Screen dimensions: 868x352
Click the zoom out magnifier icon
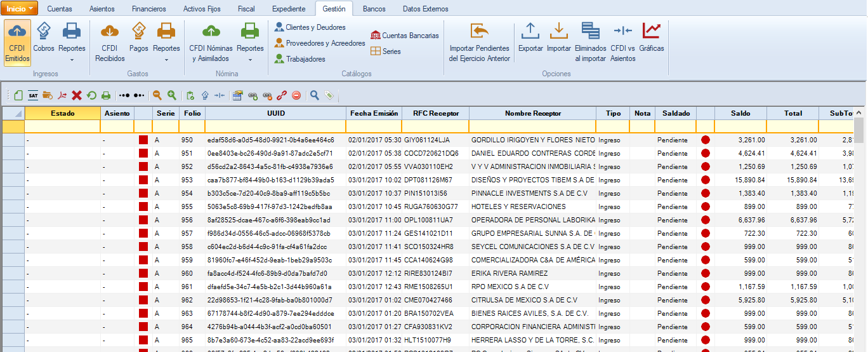(157, 95)
